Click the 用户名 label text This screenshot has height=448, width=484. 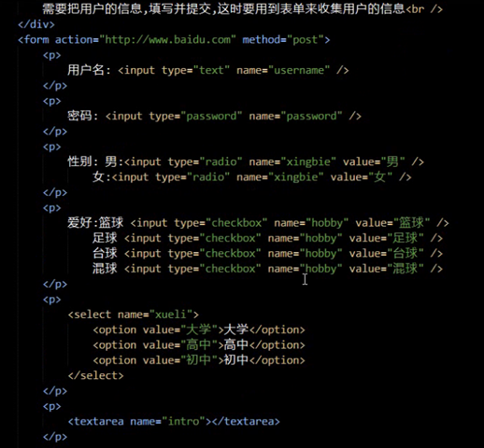pos(86,70)
